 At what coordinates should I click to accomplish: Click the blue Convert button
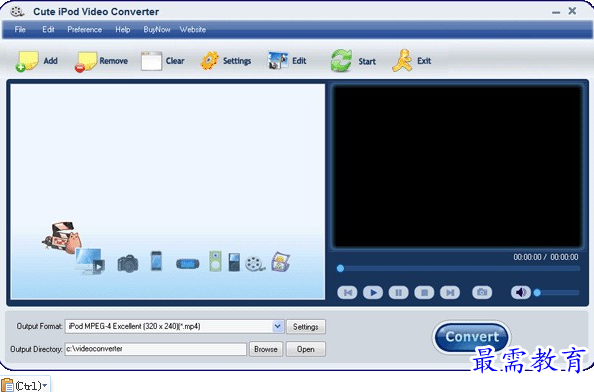click(x=472, y=337)
